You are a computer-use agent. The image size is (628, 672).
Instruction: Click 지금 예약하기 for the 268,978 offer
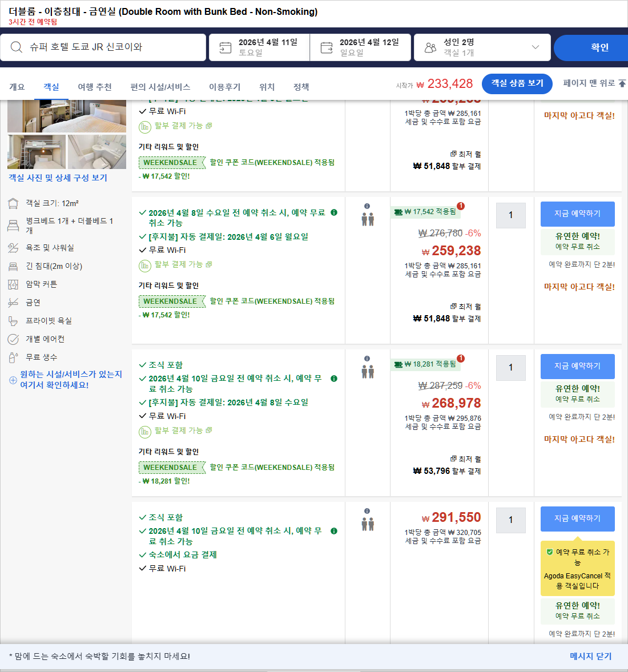[577, 367]
